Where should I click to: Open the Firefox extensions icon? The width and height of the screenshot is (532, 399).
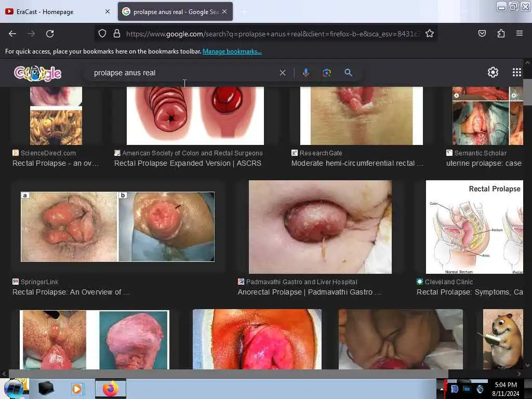coord(501,33)
